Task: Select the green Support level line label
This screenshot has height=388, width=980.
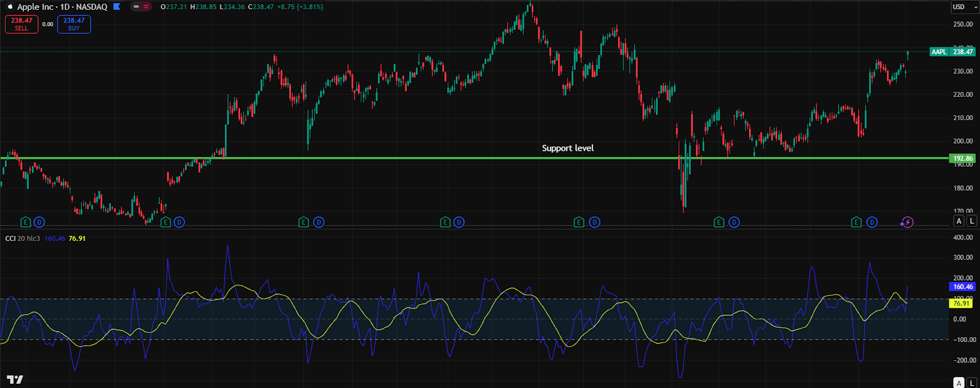Action: tap(568, 148)
